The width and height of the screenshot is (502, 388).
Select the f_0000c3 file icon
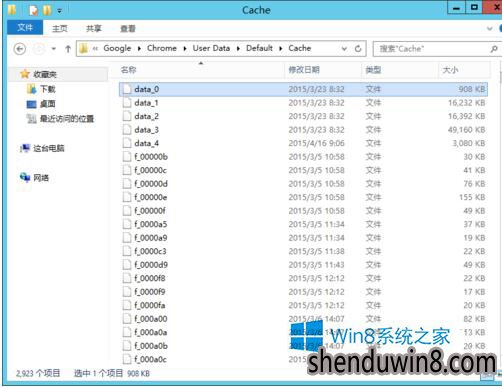[x=127, y=251]
